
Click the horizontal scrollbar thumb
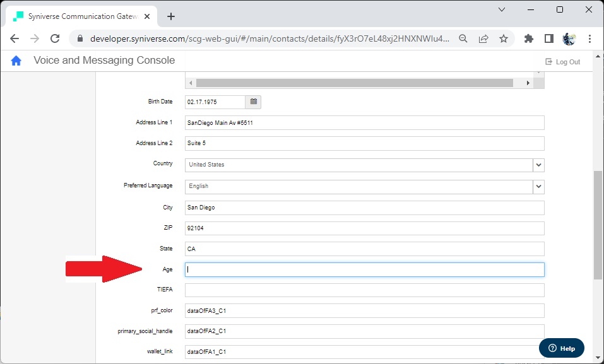pos(355,83)
